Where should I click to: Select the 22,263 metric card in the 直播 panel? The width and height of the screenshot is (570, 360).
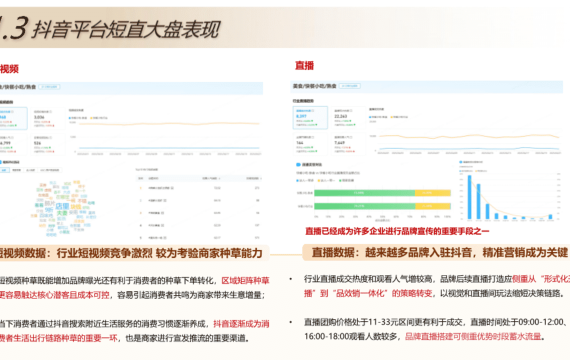tap(347, 118)
